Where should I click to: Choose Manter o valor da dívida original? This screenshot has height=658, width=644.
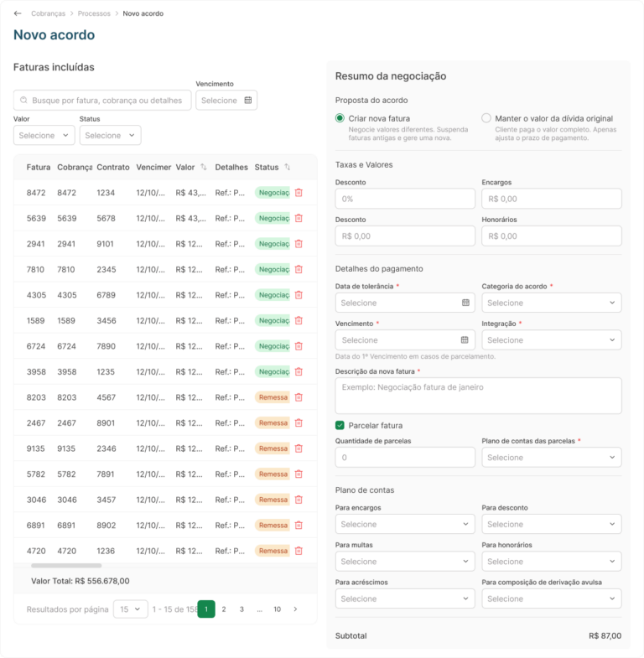486,118
